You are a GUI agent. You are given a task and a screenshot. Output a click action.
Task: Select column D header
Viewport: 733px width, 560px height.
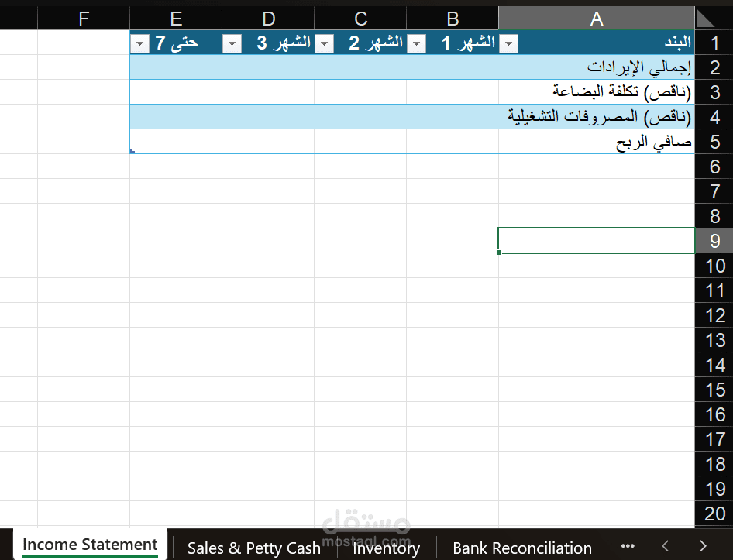[268, 19]
